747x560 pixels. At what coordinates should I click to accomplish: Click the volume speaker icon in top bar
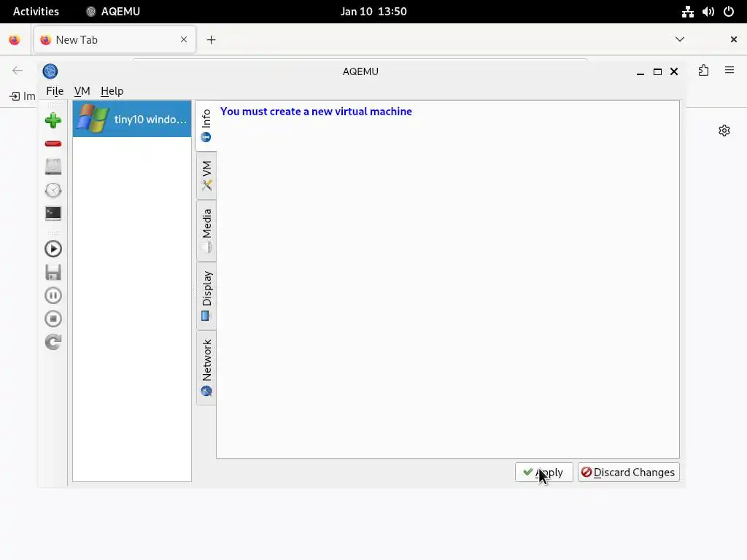(x=708, y=12)
